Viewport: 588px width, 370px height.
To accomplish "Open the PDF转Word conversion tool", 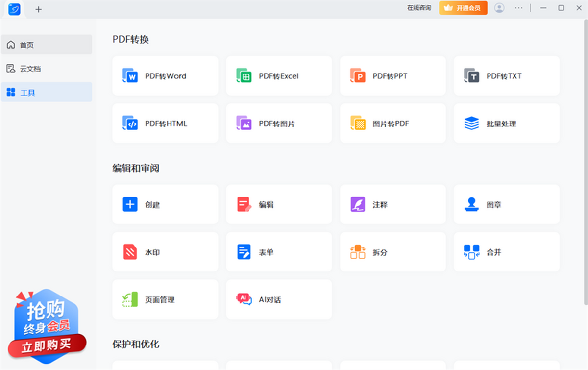I will tap(165, 76).
